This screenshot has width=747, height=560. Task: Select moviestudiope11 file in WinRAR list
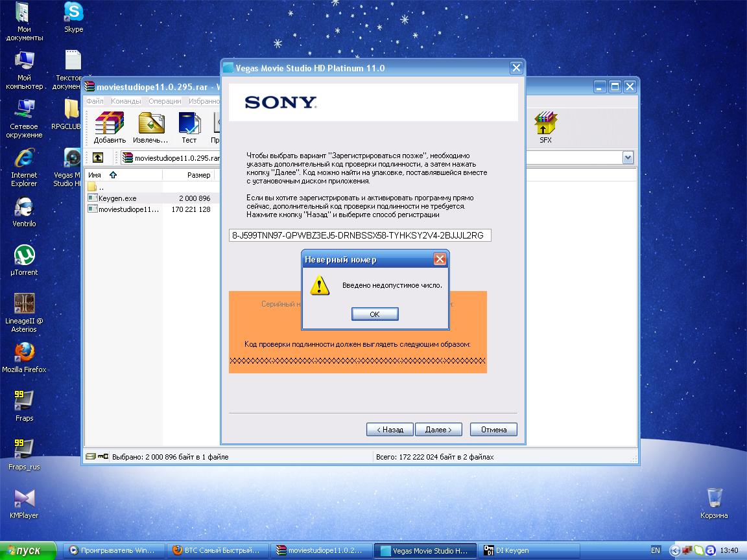(123, 209)
